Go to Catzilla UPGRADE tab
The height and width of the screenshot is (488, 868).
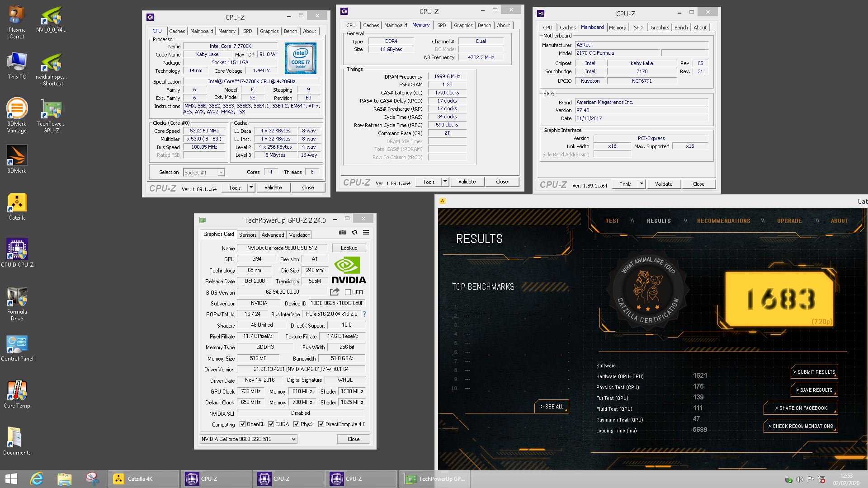[x=789, y=221]
